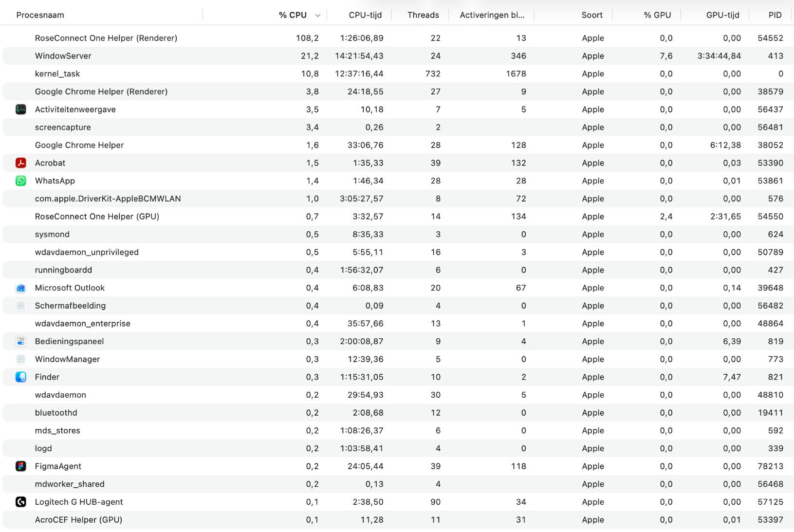Viewport: 794px width, 532px height.
Task: Sort by the % GPU column header
Action: click(x=657, y=15)
